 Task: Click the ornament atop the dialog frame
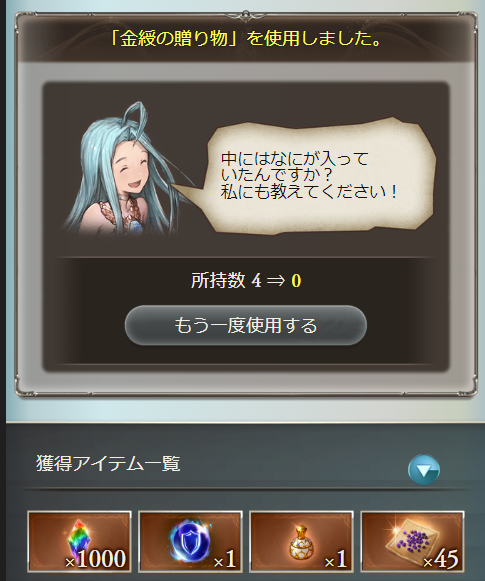click(x=245, y=14)
